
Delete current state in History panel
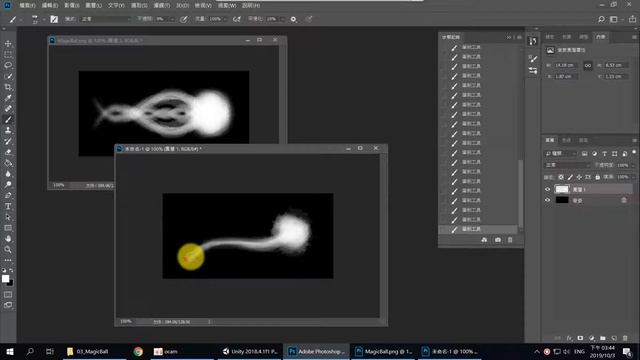510,240
